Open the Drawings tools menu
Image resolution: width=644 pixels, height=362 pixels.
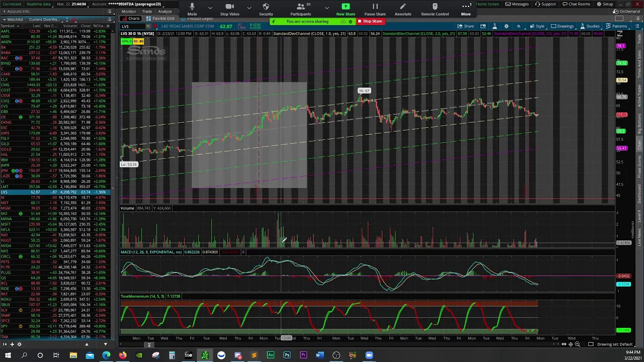click(x=562, y=26)
